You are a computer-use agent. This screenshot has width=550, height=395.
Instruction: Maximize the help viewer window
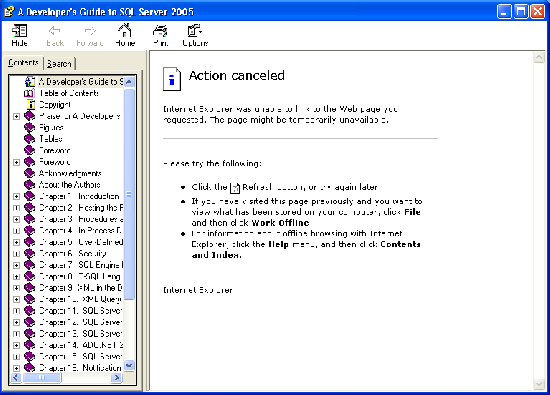(521, 12)
